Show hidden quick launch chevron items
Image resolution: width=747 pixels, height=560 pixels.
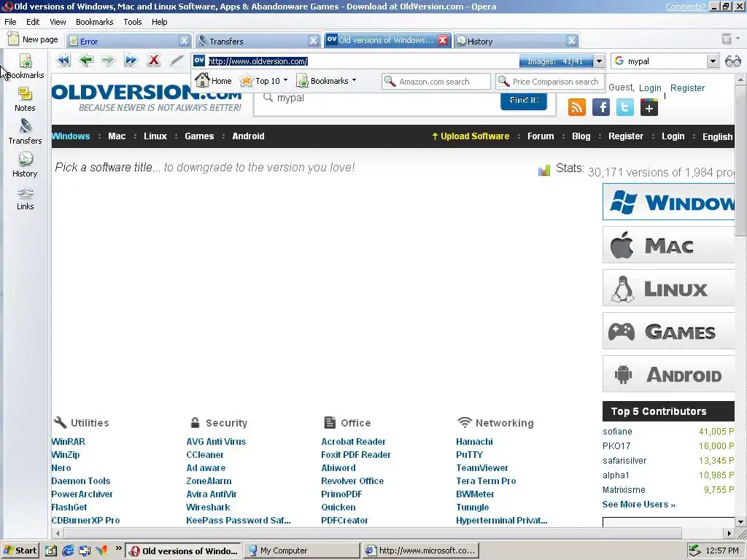(x=118, y=548)
